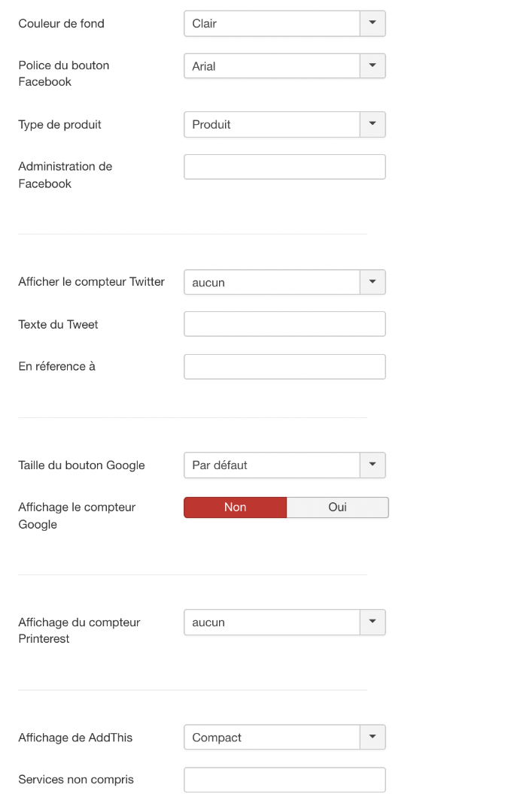Image resolution: width=517 pixels, height=812 pixels.
Task: Open the Type de produit dropdown arrow
Action: (373, 124)
